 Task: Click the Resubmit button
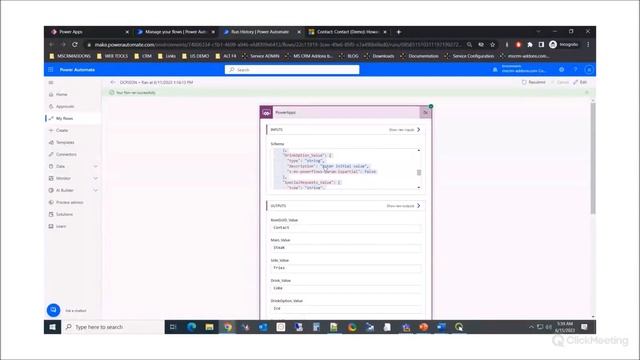click(533, 82)
